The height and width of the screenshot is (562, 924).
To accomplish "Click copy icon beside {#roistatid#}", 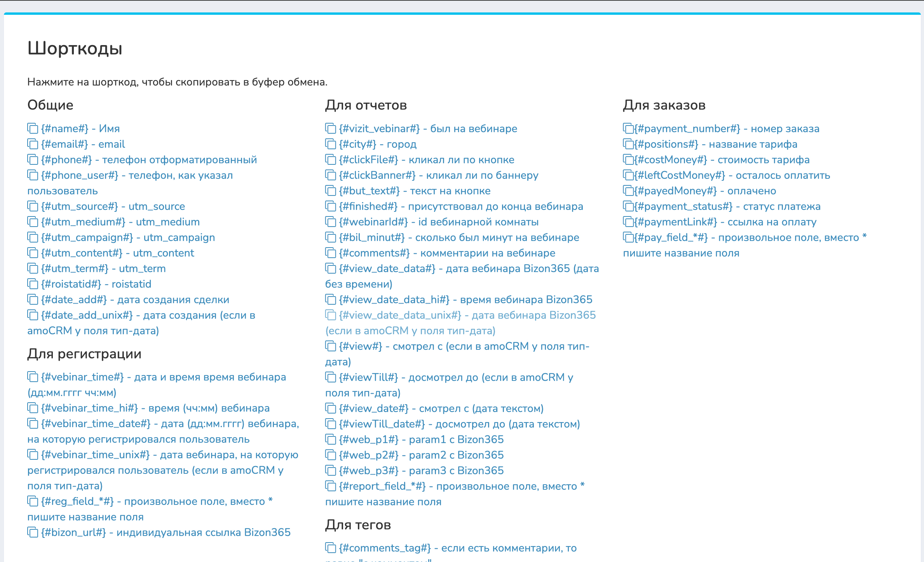I will [33, 284].
